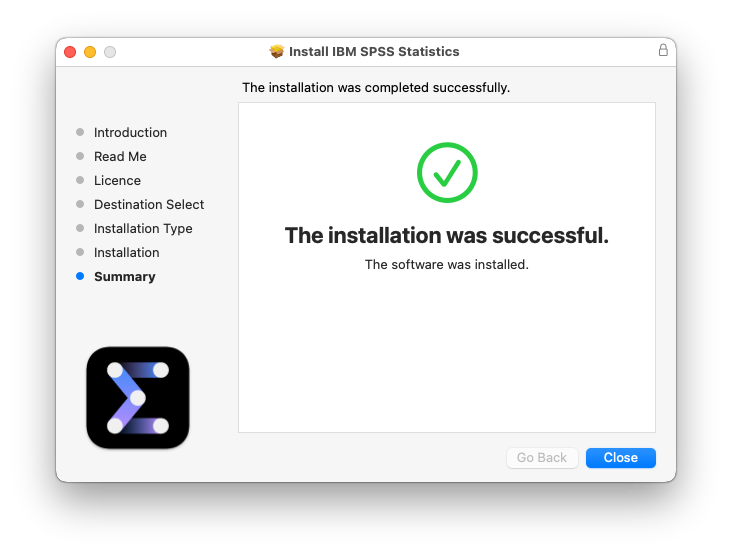Click the package icon beside the window title

click(277, 51)
